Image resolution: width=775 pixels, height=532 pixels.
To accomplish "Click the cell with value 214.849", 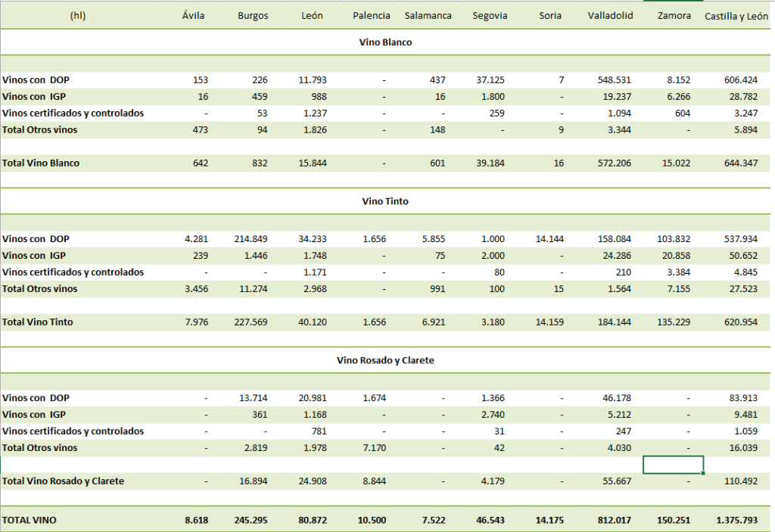I will [x=251, y=238].
